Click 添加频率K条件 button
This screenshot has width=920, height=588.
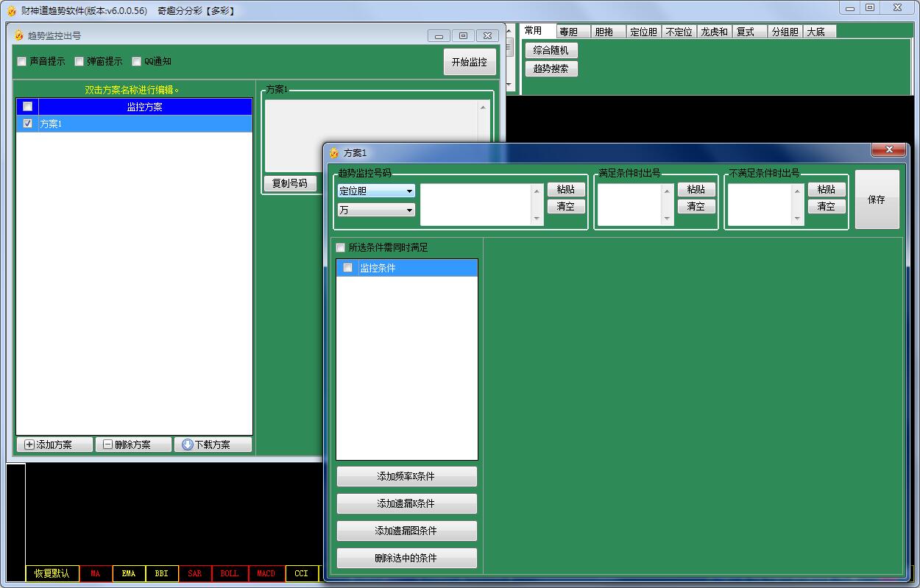406,476
